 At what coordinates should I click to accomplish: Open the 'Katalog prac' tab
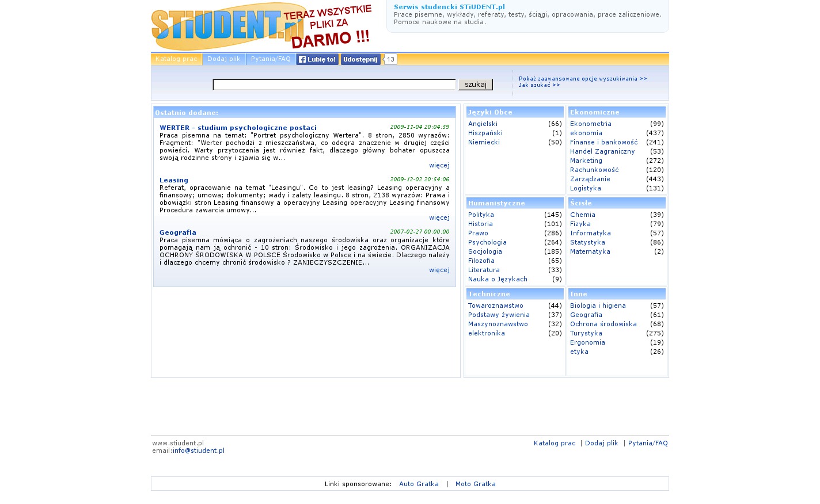click(176, 59)
